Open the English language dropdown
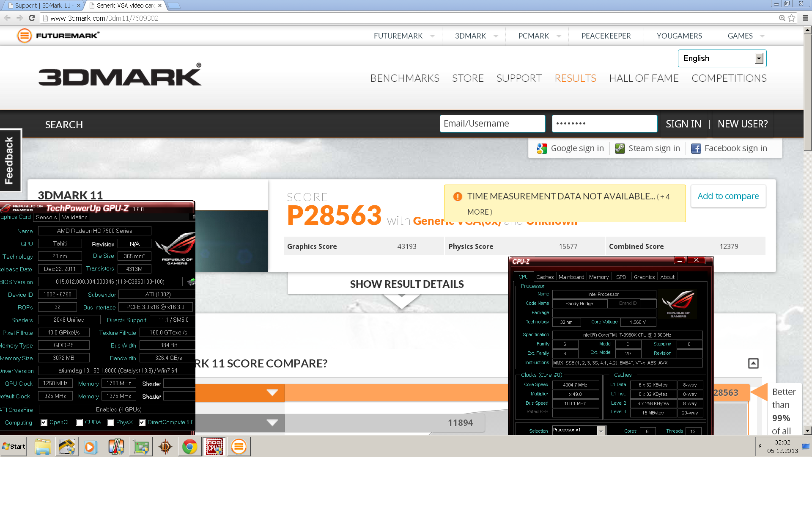Viewport: 812px width, 508px height. (x=722, y=58)
